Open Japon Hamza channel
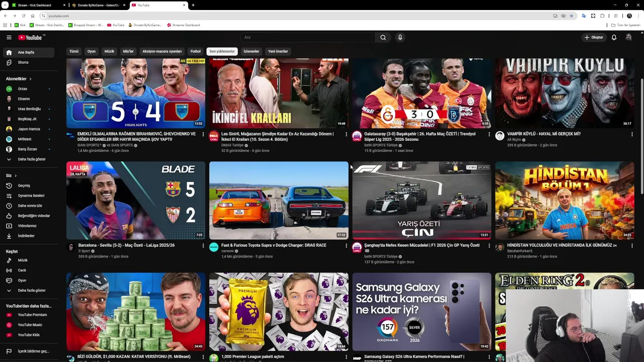644x362 pixels. coord(30,129)
